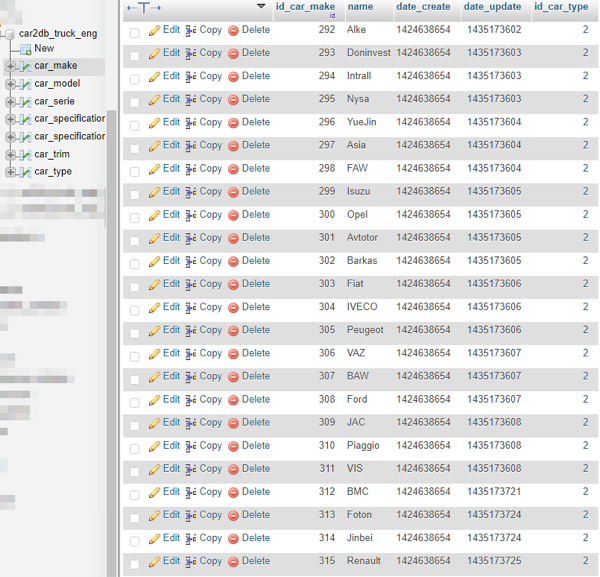Collapse the car2db_truck_eng database node
This screenshot has width=600, height=577.
point(9,34)
